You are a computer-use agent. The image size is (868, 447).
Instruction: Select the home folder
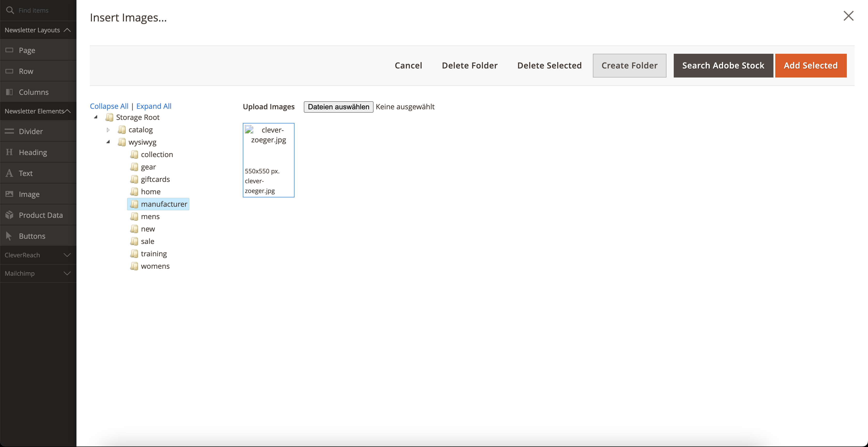point(151,192)
